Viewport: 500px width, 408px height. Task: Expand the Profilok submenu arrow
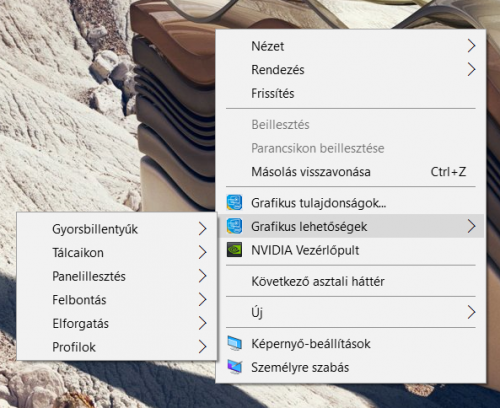click(x=203, y=347)
